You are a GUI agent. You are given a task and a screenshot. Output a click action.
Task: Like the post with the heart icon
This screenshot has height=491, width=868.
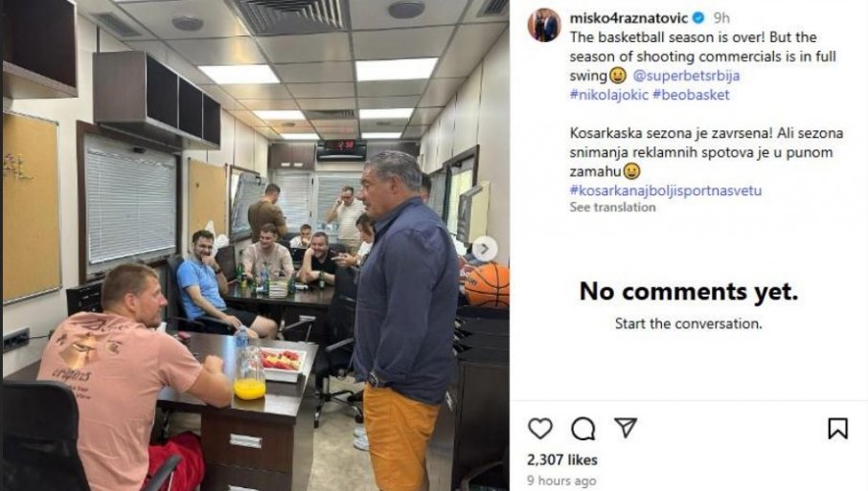point(539,429)
